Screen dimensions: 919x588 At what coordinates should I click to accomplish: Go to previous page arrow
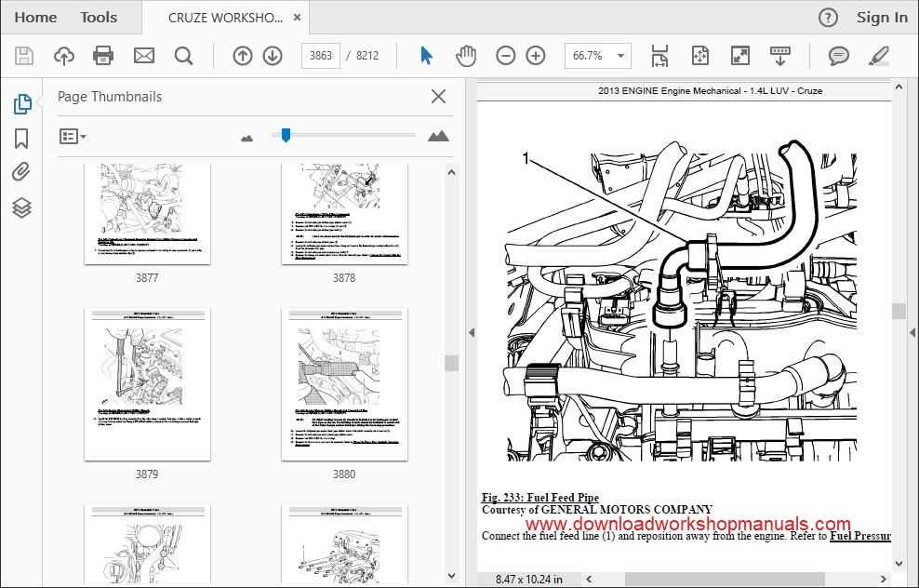(x=243, y=56)
